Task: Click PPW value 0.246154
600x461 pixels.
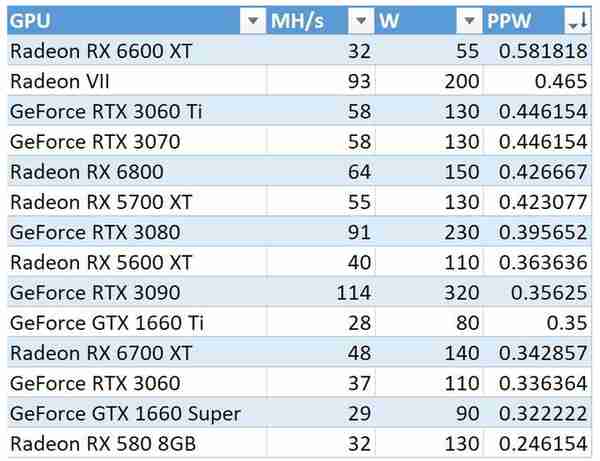Action: 543,444
